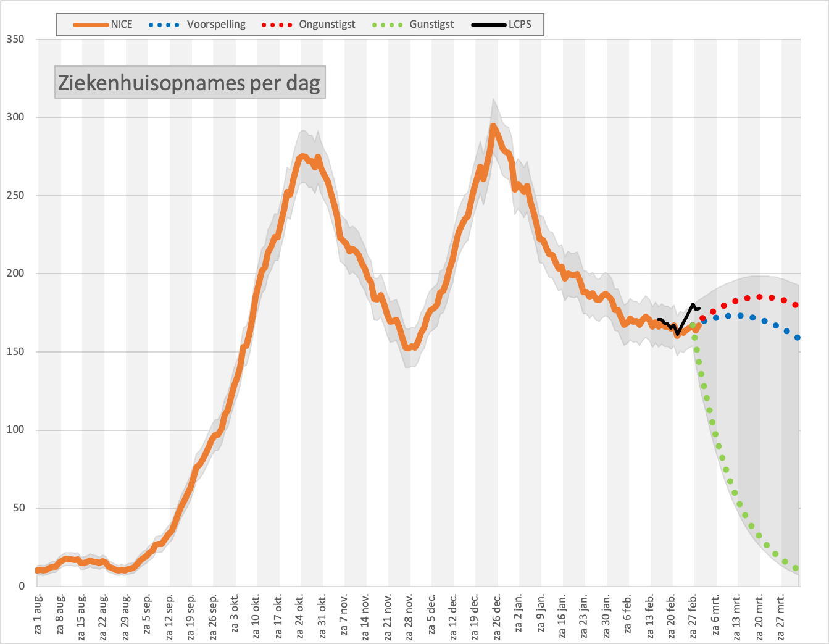Click the red dotted Ongunstigst legend marker
Image resolution: width=829 pixels, height=644 pixels.
[x=277, y=25]
